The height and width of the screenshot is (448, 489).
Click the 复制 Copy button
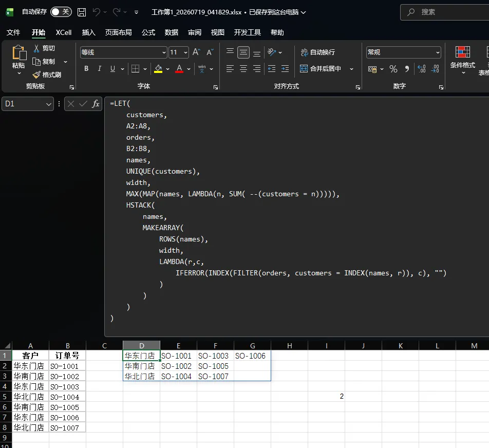click(x=44, y=62)
